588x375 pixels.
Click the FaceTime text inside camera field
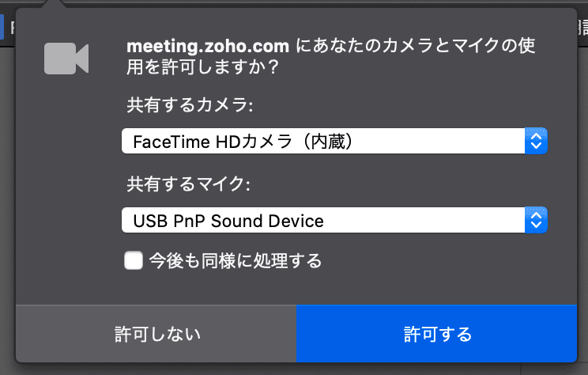171,142
